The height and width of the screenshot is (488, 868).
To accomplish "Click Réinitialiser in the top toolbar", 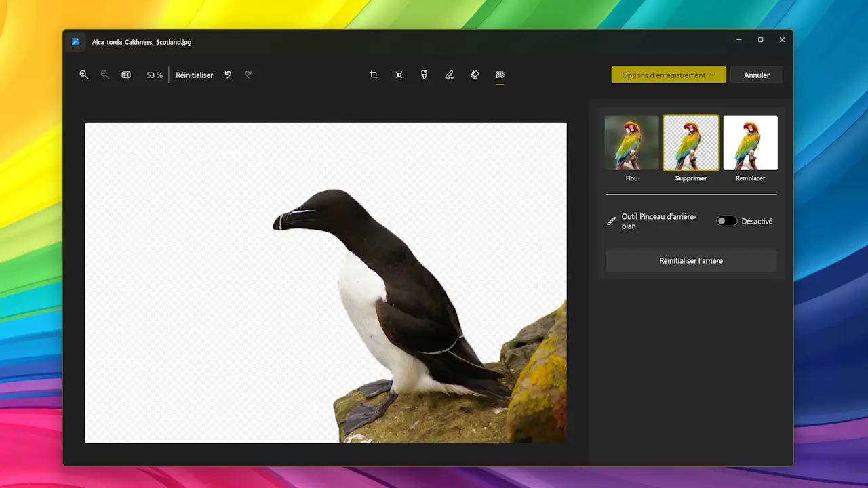I will click(195, 75).
